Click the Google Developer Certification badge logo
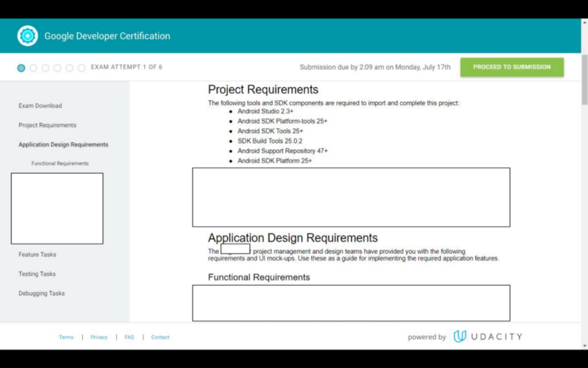588x368 pixels. [x=28, y=36]
